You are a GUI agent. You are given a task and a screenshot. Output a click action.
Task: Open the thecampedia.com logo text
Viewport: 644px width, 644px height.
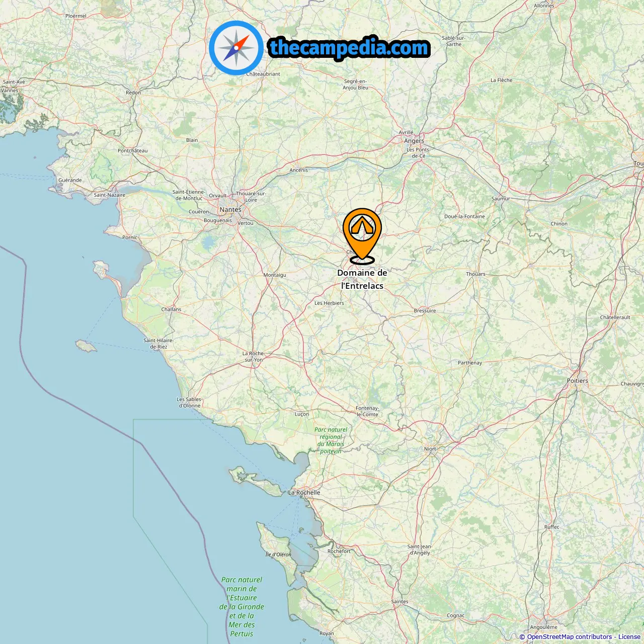349,48
